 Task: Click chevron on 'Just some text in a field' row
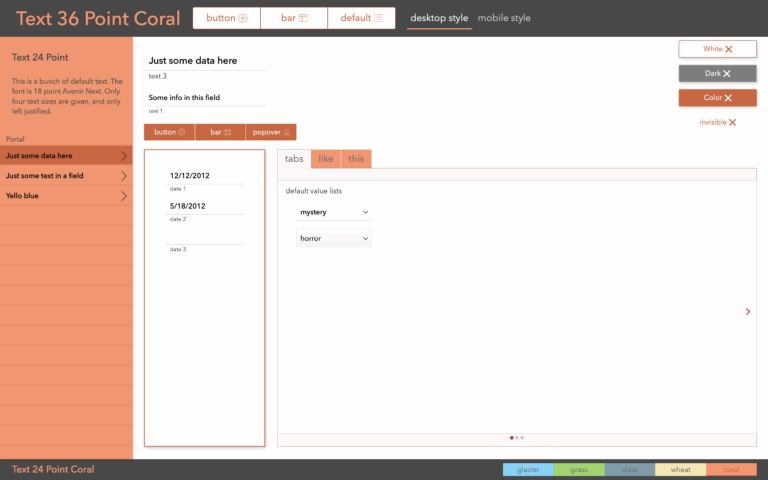click(123, 176)
